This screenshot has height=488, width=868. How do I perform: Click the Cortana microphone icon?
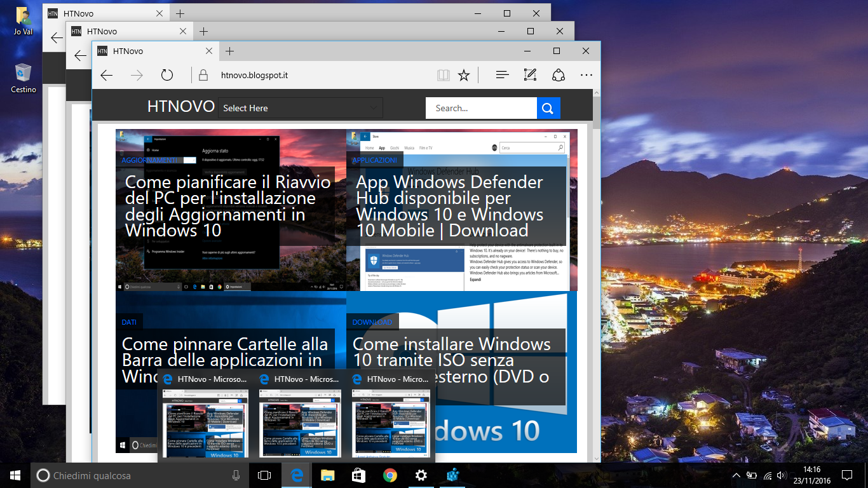coord(236,475)
